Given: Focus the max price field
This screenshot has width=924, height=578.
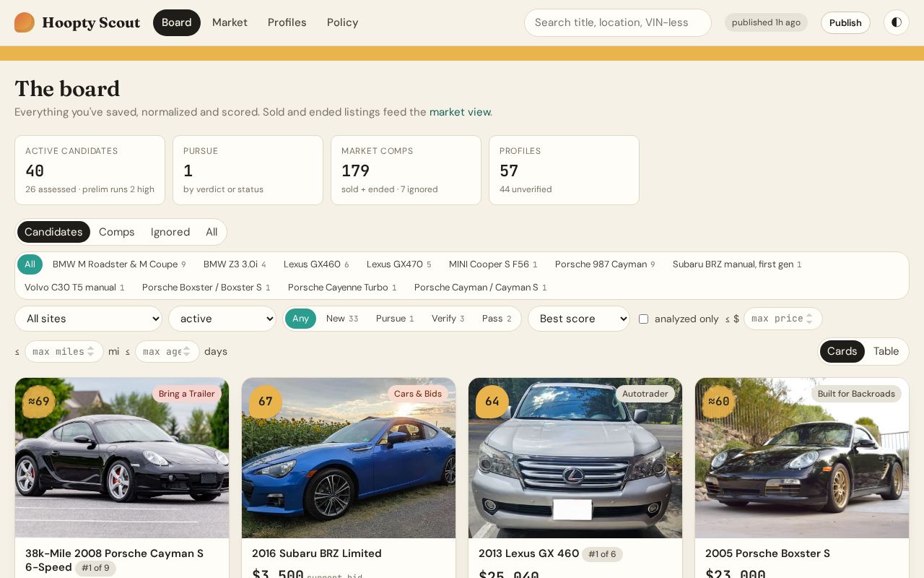Looking at the screenshot, I should [783, 319].
